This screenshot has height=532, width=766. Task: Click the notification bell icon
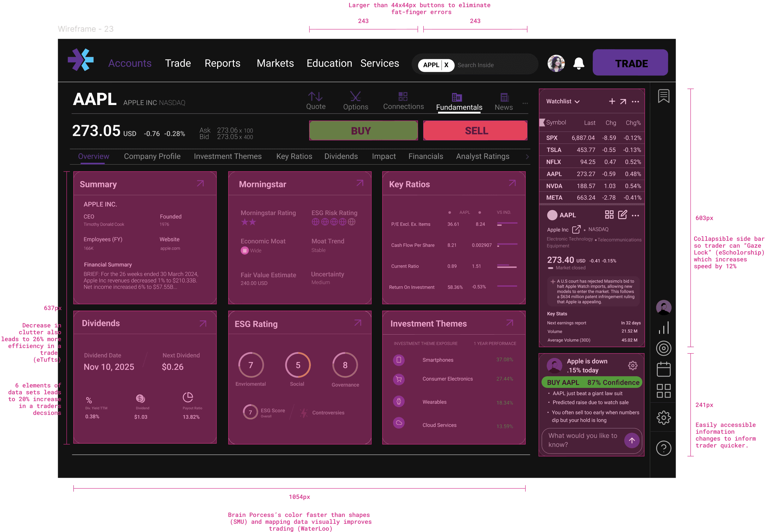coord(579,63)
